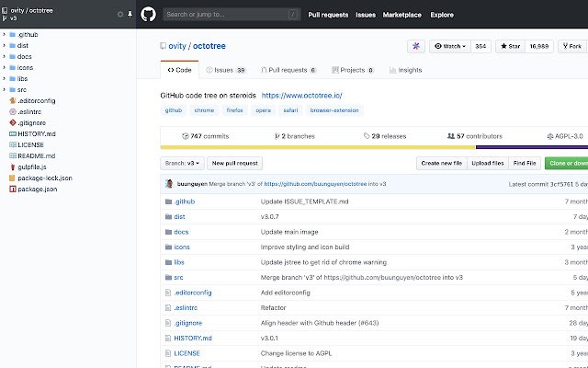Open Octotree settings gear icon
This screenshot has height=368, width=588.
[120, 15]
